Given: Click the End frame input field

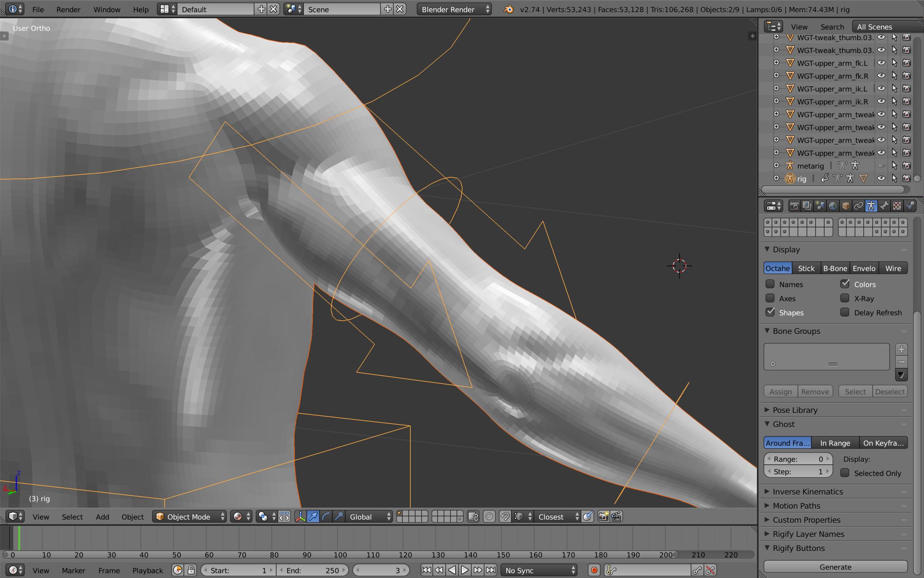Looking at the screenshot, I should point(312,570).
